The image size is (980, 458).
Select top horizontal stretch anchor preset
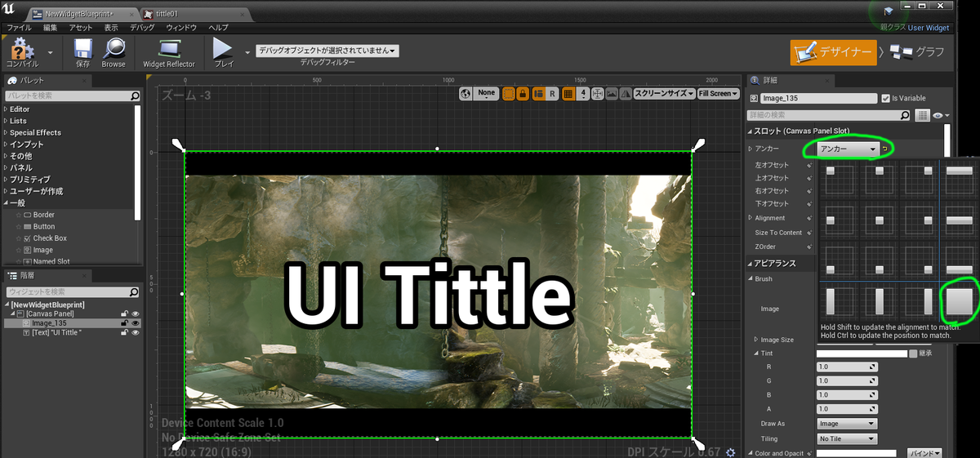pyautogui.click(x=960, y=179)
